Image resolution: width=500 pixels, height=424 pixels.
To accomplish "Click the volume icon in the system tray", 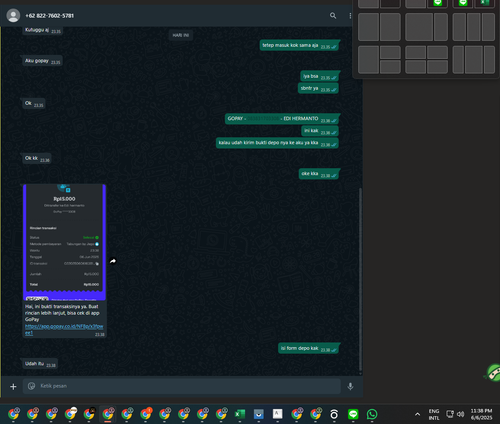I will tap(460, 414).
